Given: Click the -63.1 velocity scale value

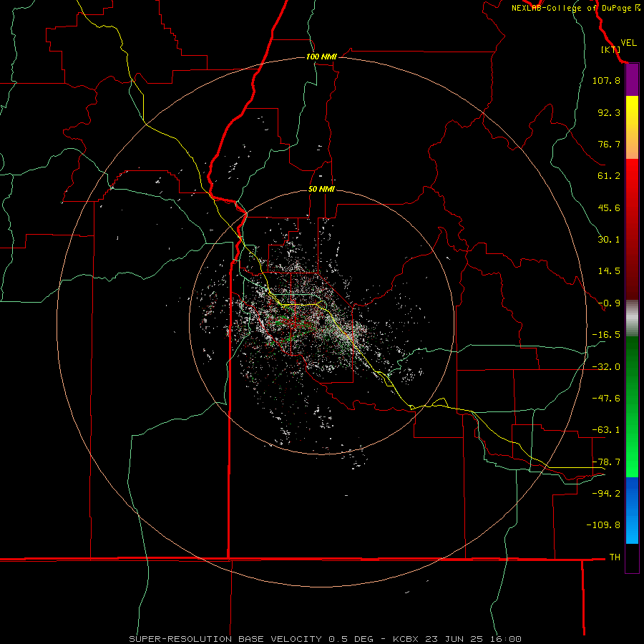Looking at the screenshot, I should click(x=606, y=430).
